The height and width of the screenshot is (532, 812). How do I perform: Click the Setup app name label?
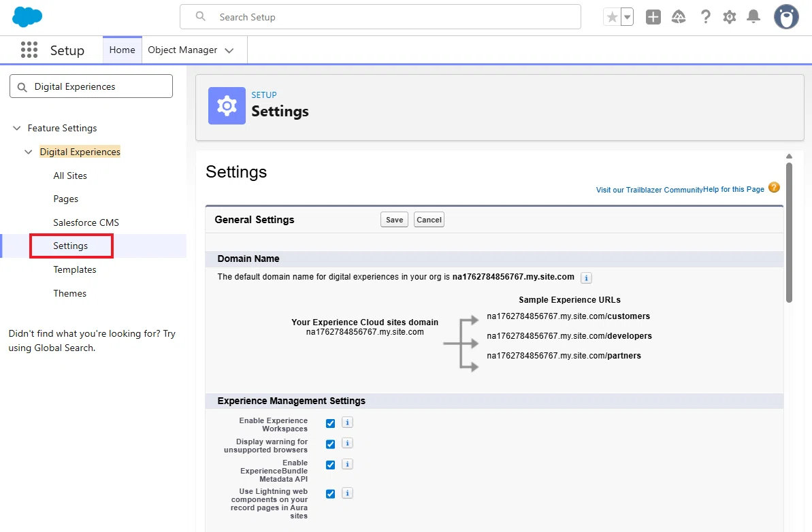pos(67,50)
